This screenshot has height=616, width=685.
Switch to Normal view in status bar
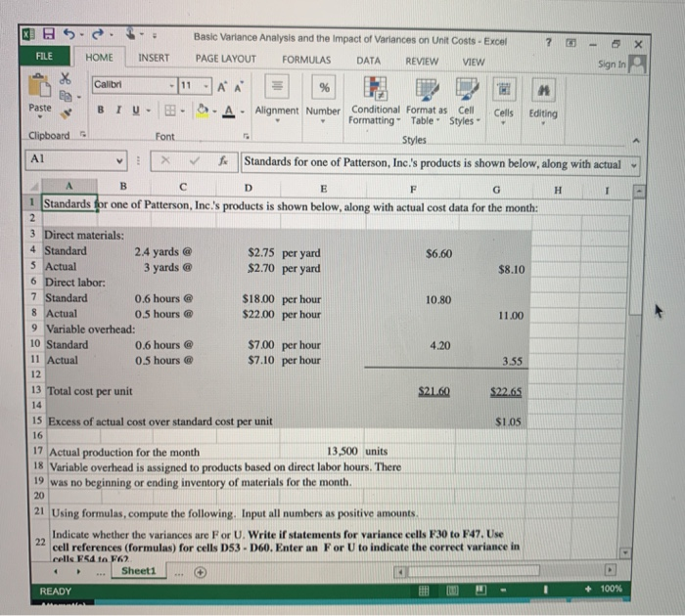click(x=424, y=591)
